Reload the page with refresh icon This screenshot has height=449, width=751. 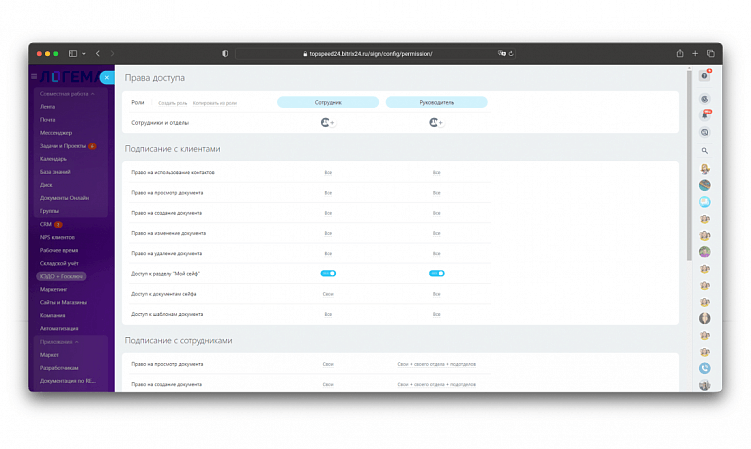[511, 54]
